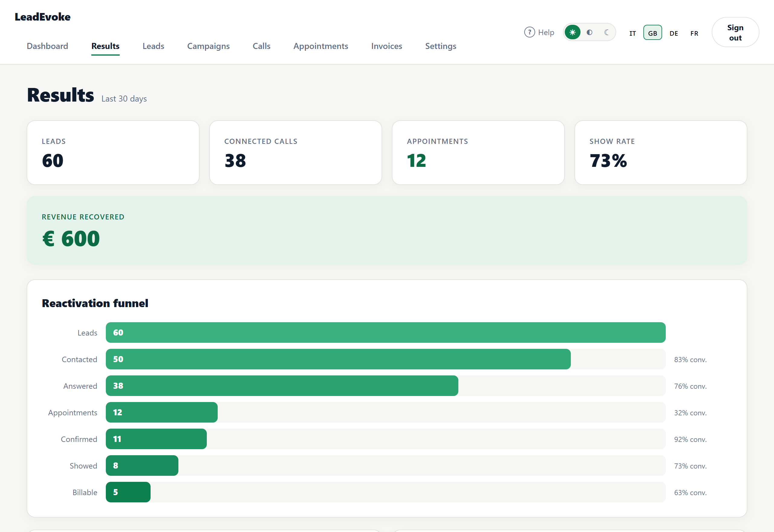Click the Contacted funnel bar showing 50

pos(338,359)
